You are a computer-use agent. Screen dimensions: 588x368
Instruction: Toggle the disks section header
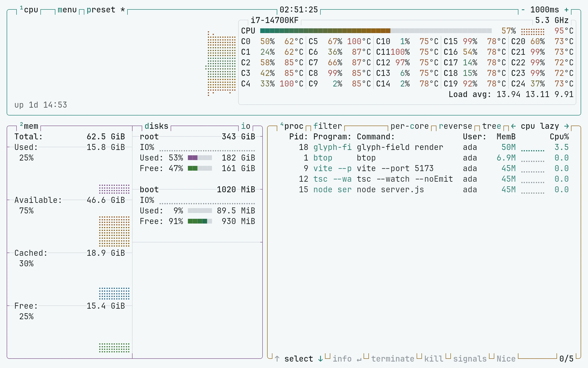[156, 126]
